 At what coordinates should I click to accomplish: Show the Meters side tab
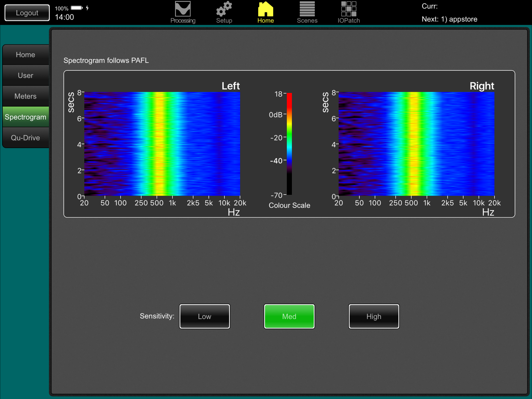pos(26,96)
